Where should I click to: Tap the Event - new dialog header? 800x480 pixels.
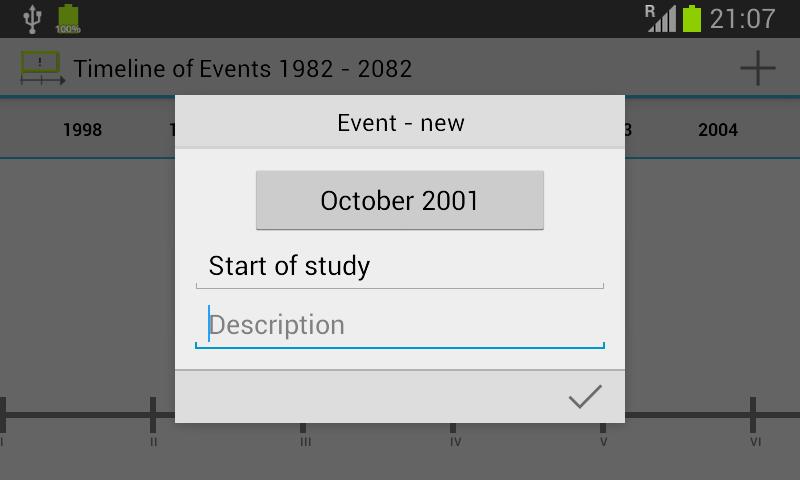(x=400, y=123)
